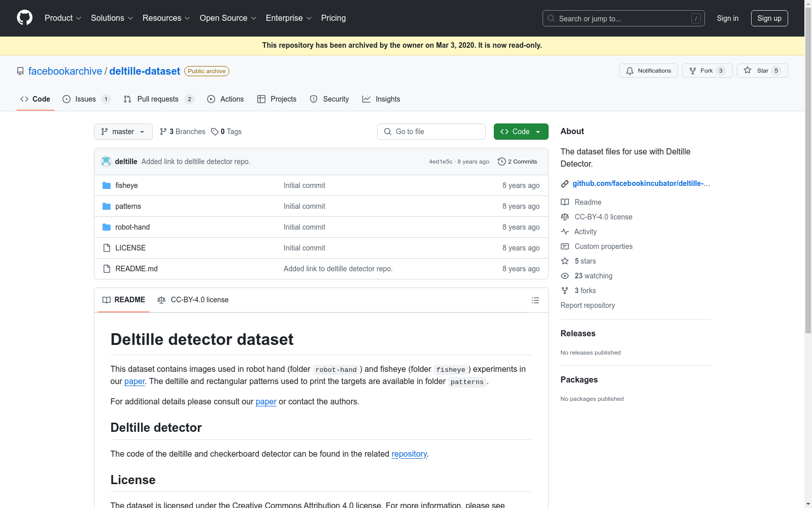Open the Resources dropdown
812x508 pixels.
pyautogui.click(x=166, y=18)
